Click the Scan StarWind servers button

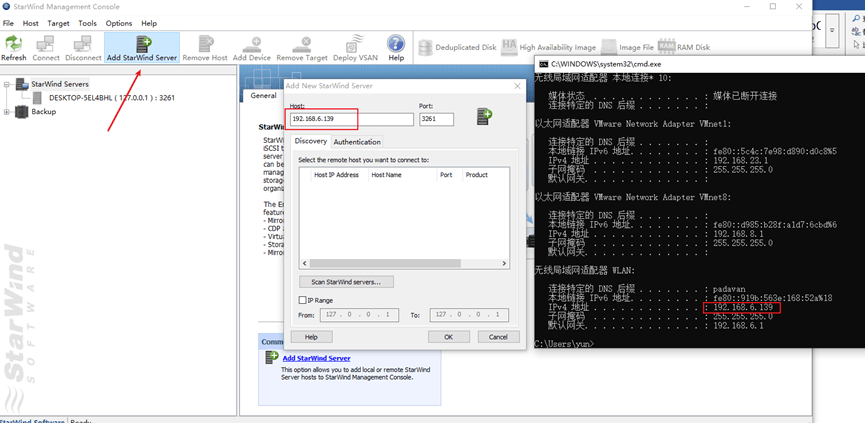pyautogui.click(x=346, y=282)
